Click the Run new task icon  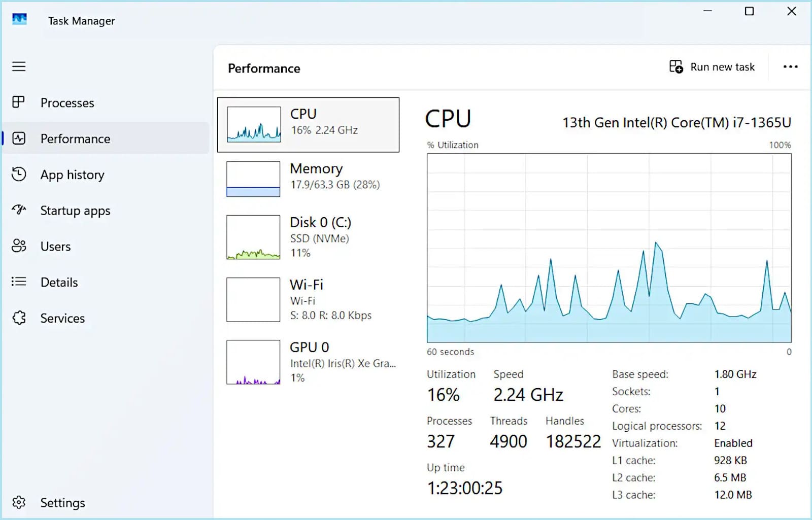676,67
